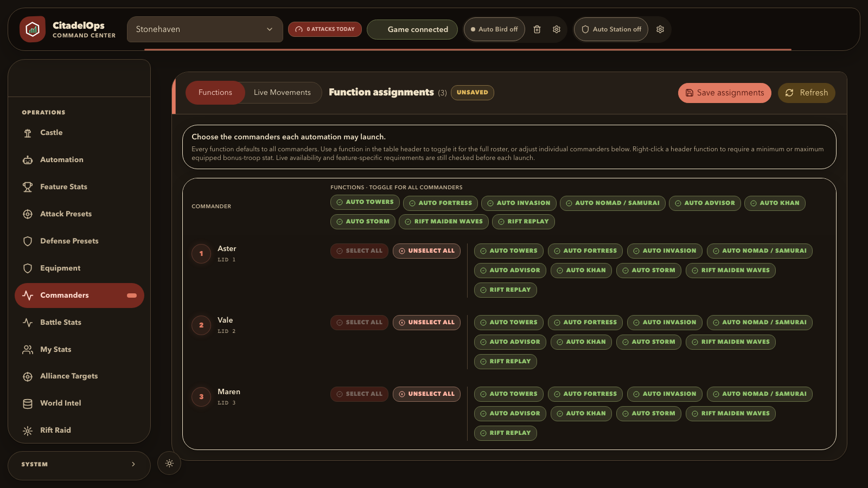Click the 0 Attacks Today badge
This screenshot has height=488, width=868.
[x=325, y=29]
